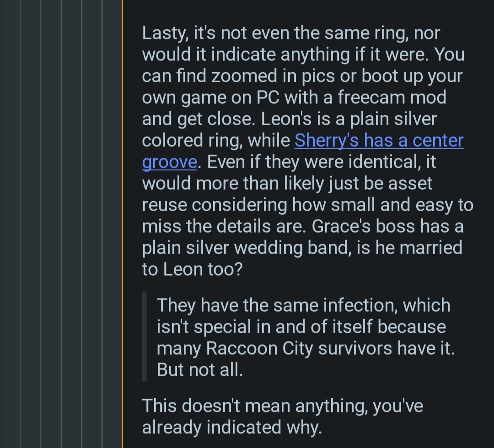Click the phrase "to Leon too?"

[192, 269]
